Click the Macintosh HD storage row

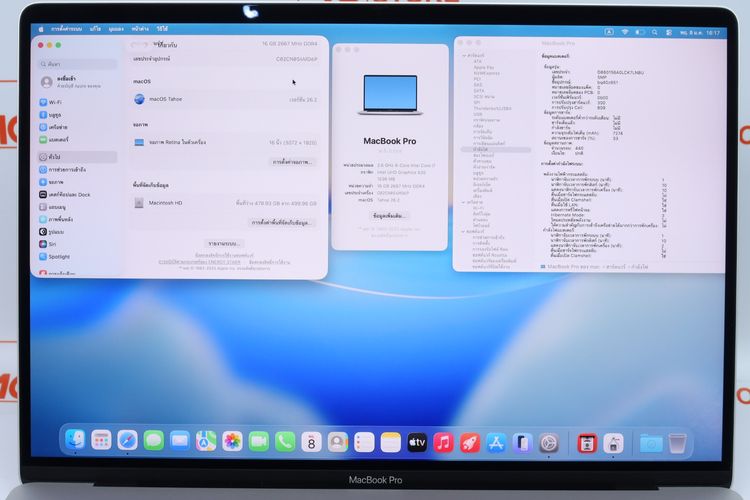click(x=225, y=203)
